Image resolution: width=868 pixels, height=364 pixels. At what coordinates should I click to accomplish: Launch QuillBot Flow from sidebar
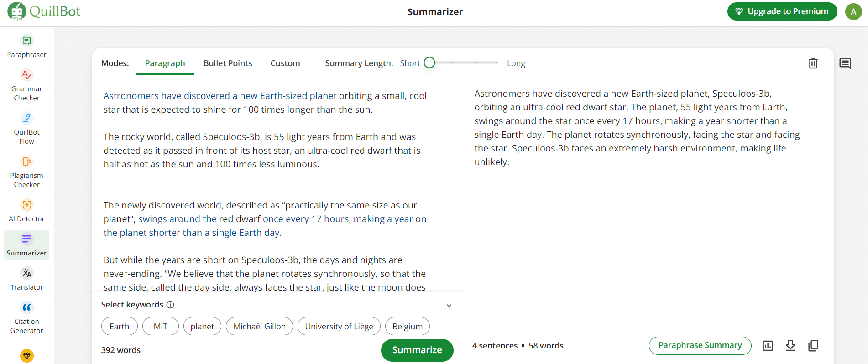[x=26, y=129]
